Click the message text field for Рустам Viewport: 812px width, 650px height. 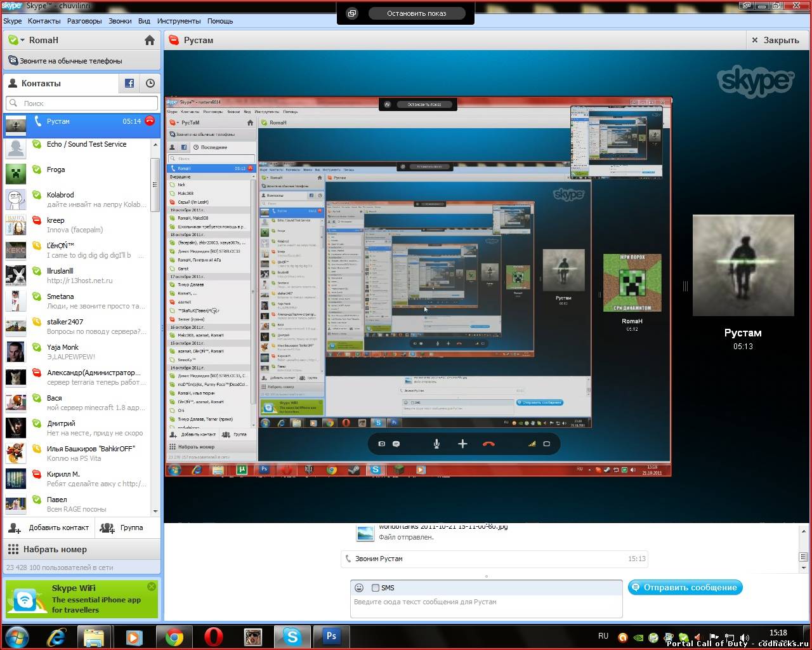(486, 606)
